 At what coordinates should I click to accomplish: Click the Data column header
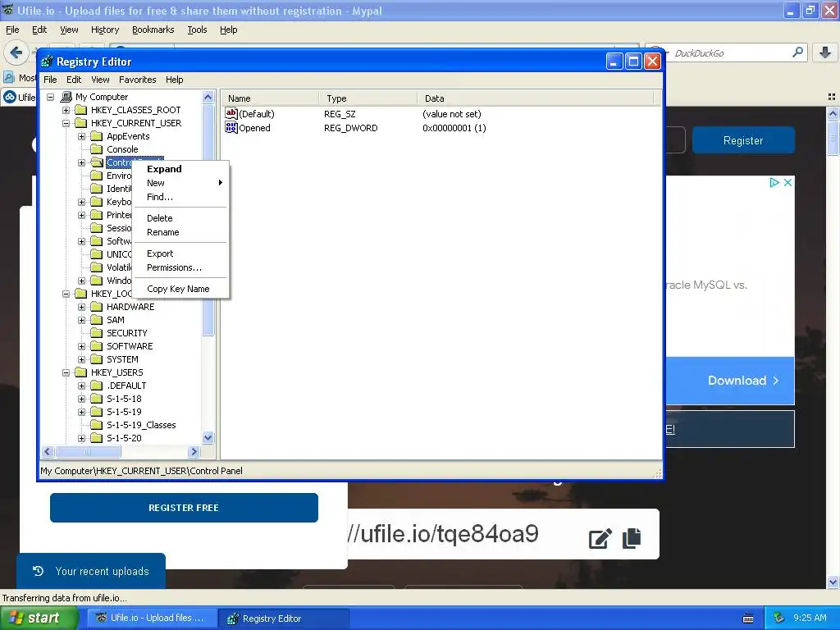[535, 98]
